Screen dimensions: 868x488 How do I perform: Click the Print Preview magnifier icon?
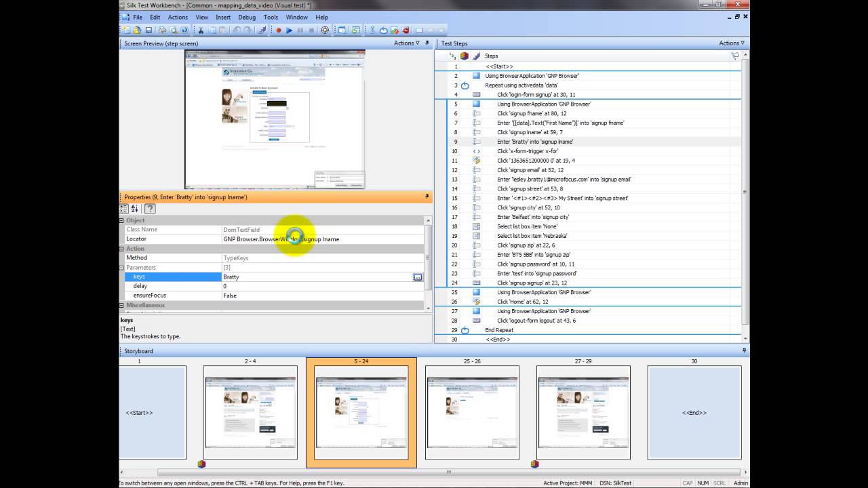174,30
